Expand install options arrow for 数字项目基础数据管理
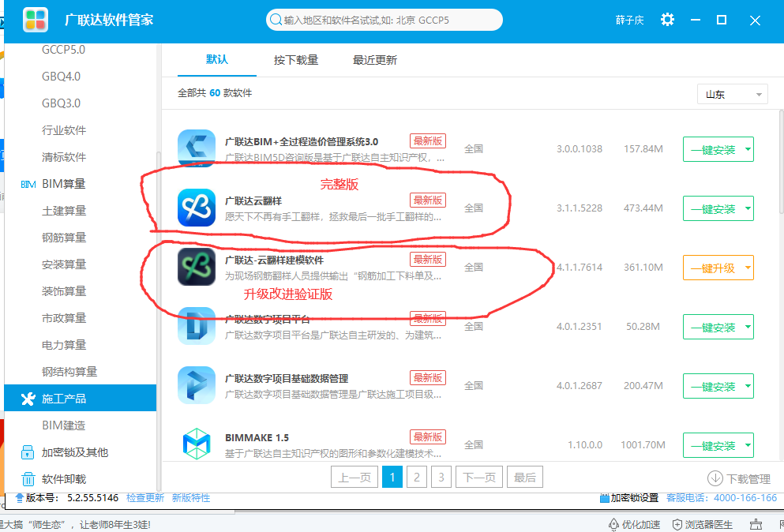 coord(748,386)
